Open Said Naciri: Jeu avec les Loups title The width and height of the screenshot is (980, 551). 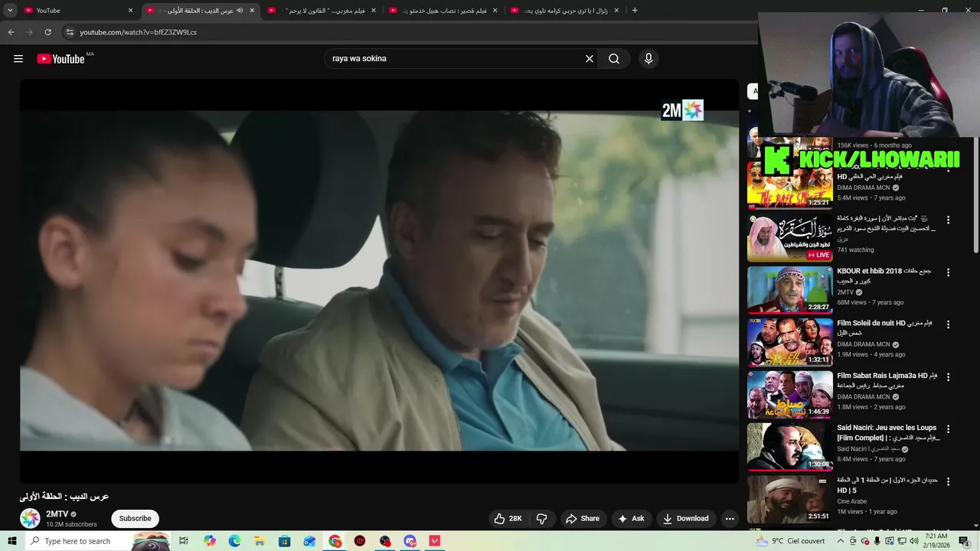(888, 432)
